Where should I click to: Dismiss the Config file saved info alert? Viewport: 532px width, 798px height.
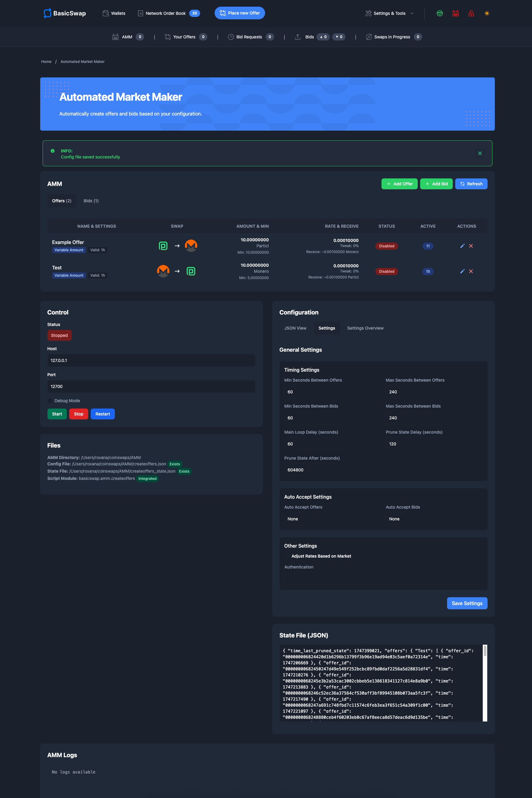(x=480, y=153)
